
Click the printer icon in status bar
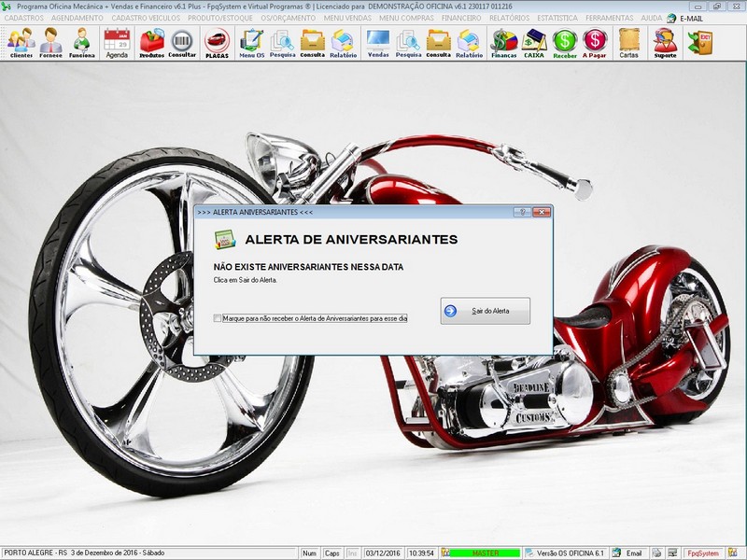(x=656, y=553)
